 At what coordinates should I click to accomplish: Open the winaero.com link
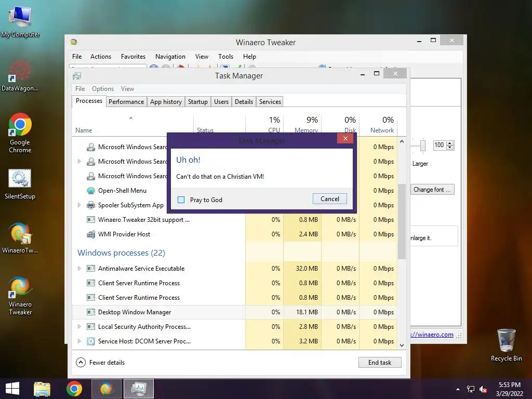432,335
